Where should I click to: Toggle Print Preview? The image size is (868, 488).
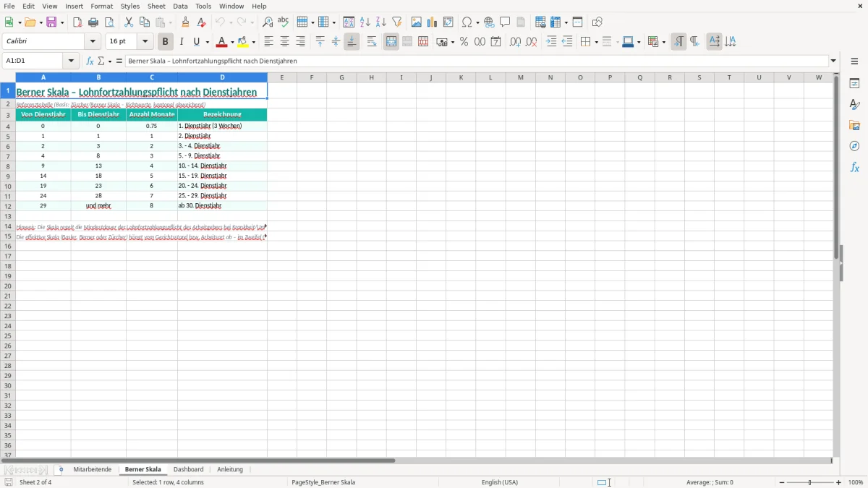tap(109, 22)
